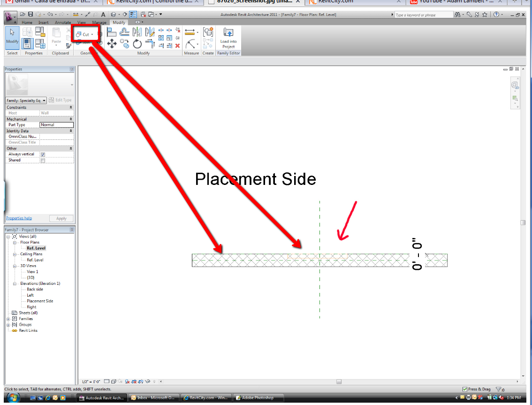Click the Scale tool icon

169,38
